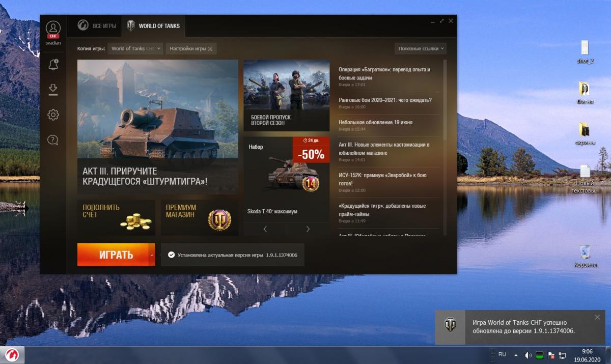Open the notifications bell in the sidebar
Viewport: 611px width, 364px height.
click(53, 64)
